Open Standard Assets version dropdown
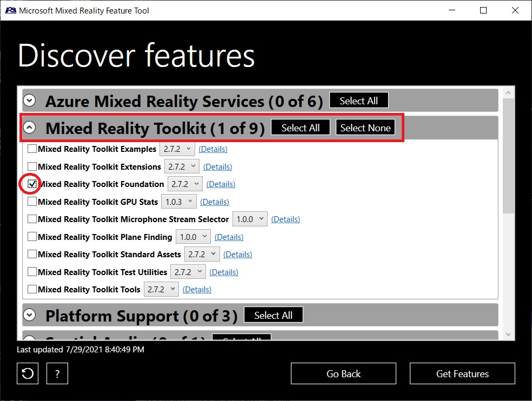Viewport: 532px width, 401px height. (x=202, y=254)
